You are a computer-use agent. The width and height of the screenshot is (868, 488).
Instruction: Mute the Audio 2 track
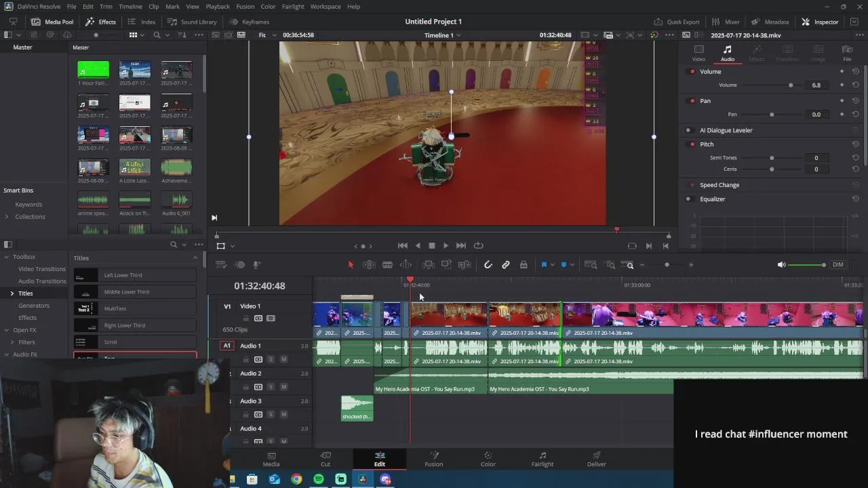(283, 387)
